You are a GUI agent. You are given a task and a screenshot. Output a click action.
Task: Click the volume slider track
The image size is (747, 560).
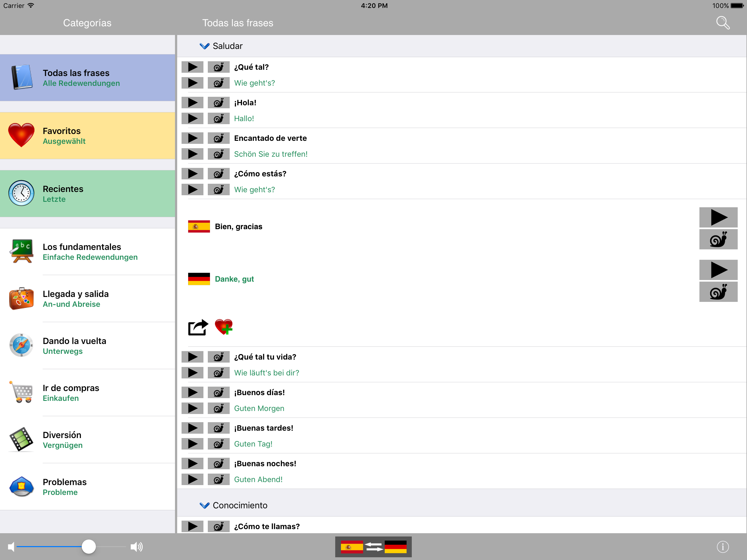click(x=71, y=547)
